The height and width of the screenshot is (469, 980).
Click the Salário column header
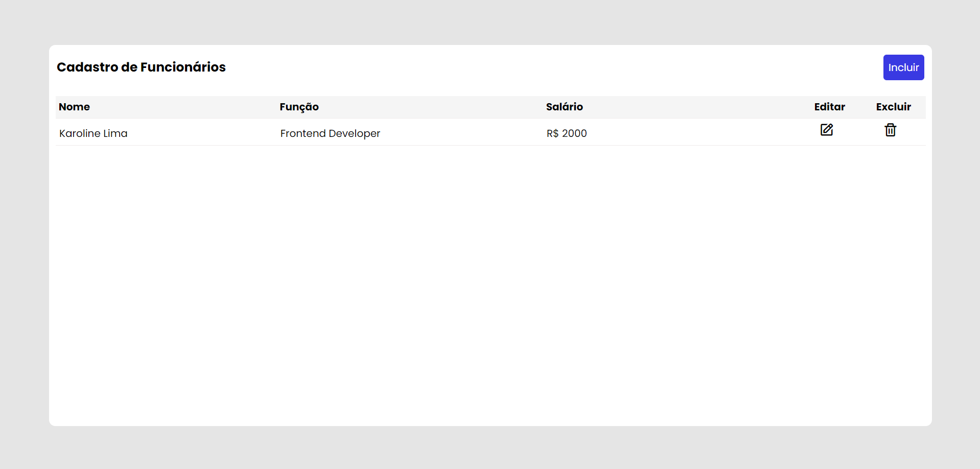[564, 107]
